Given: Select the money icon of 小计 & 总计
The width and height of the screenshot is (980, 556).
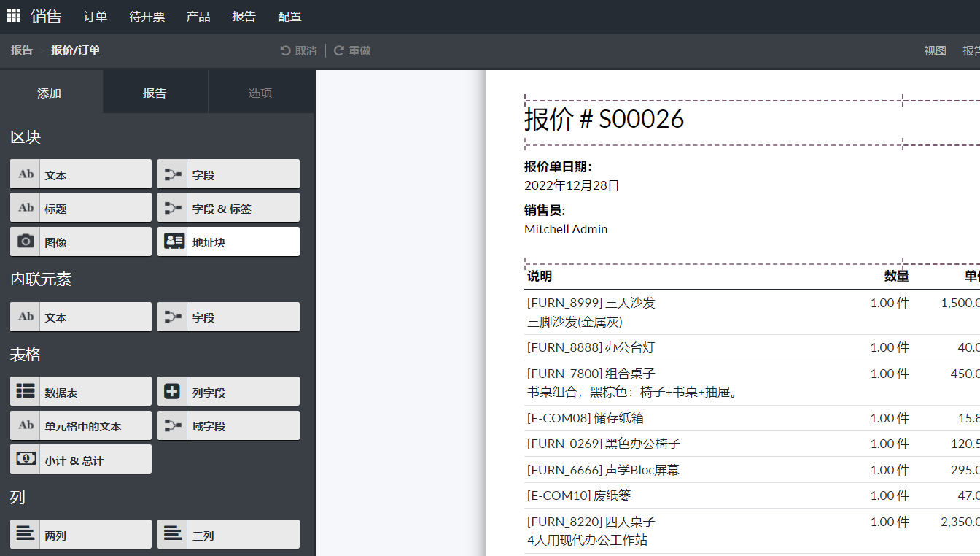Looking at the screenshot, I should (x=26, y=459).
